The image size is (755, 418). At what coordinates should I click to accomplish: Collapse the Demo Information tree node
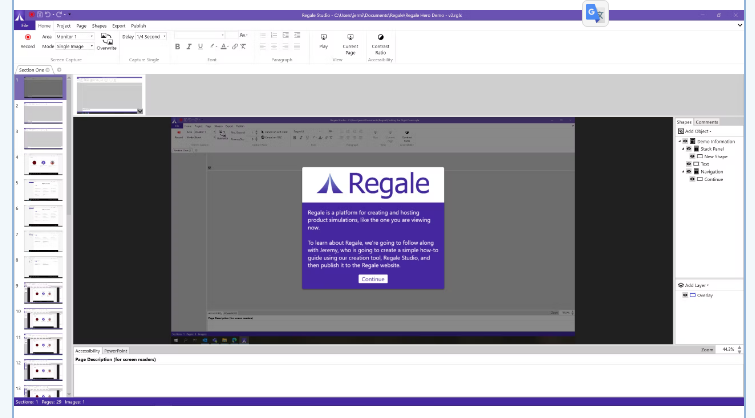(680, 142)
